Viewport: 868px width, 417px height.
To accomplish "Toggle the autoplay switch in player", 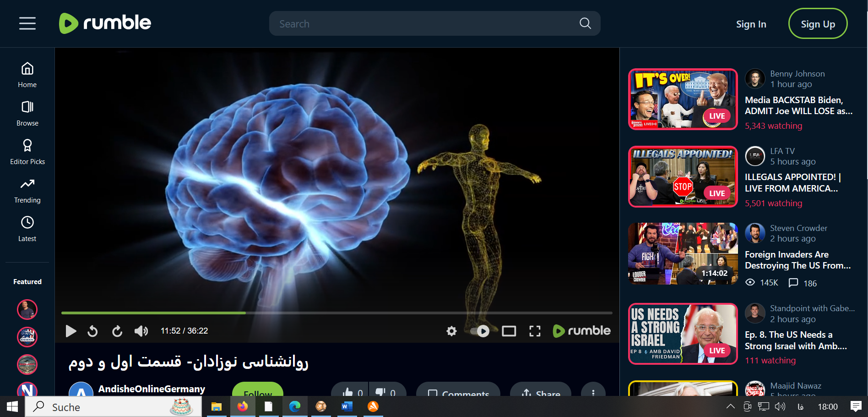I will [x=480, y=331].
